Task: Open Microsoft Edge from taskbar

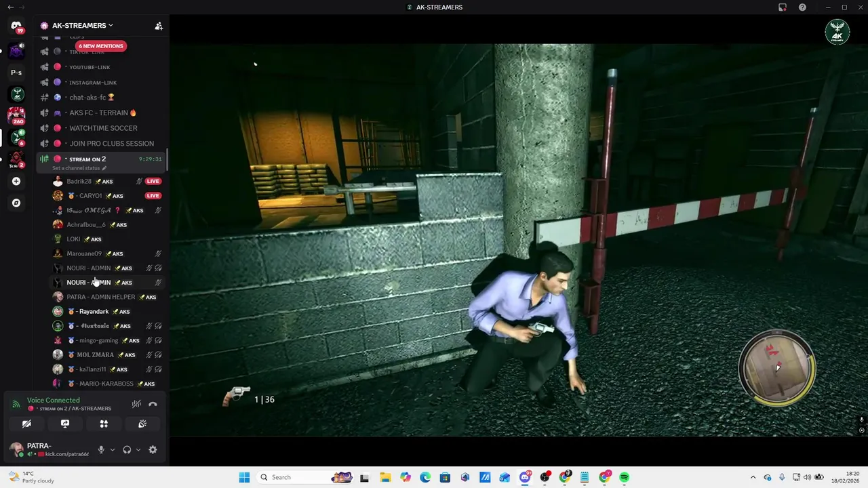Action: (425, 477)
